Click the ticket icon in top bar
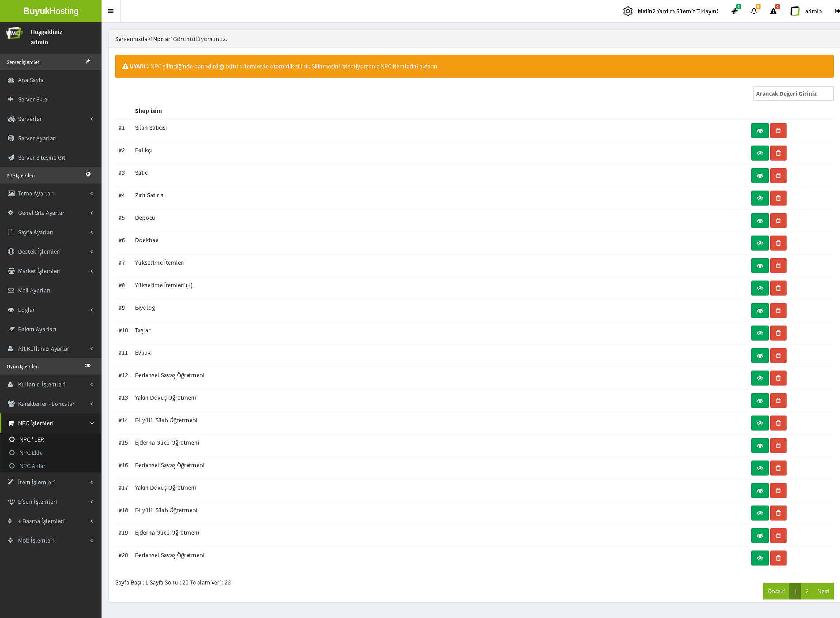Viewport: 840px width, 618px height. pyautogui.click(x=735, y=11)
